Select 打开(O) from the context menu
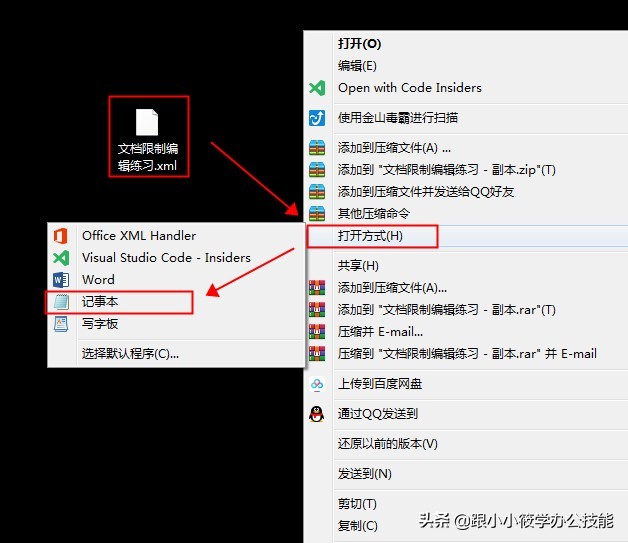The width and height of the screenshot is (628, 543). click(360, 44)
